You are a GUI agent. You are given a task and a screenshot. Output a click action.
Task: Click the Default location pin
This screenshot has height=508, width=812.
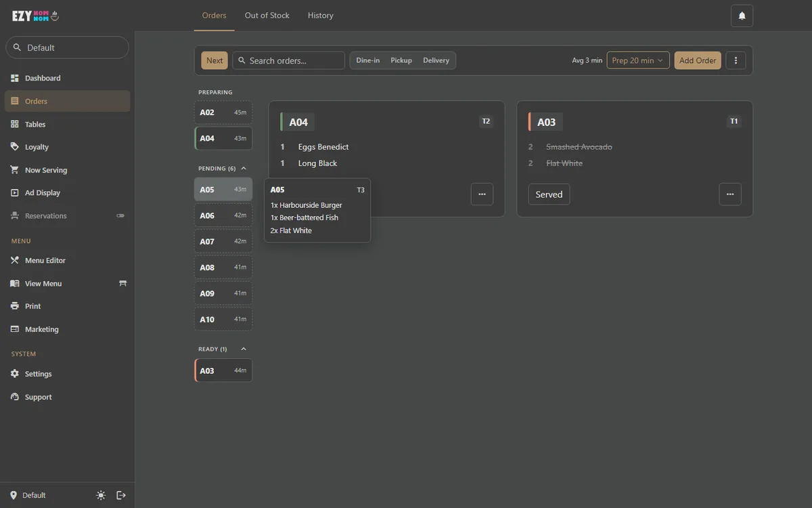(x=14, y=495)
